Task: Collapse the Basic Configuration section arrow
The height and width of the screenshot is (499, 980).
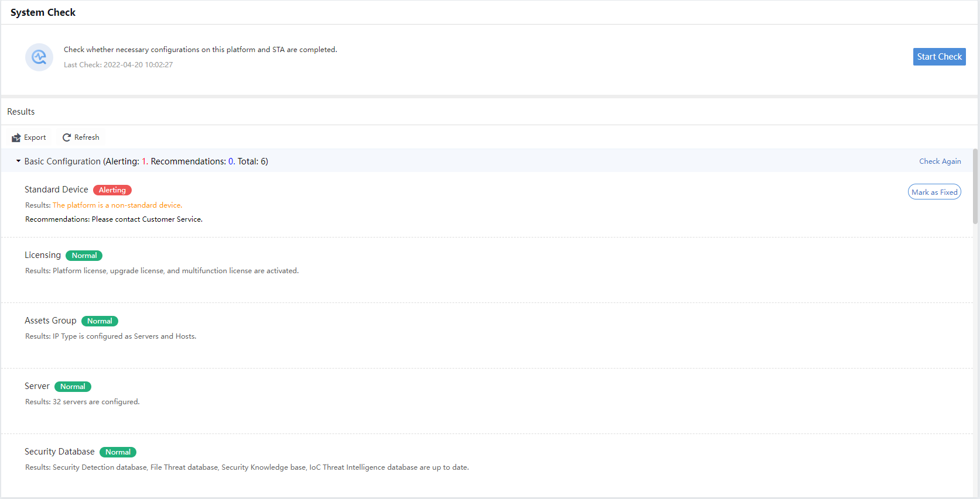Action: coord(18,161)
